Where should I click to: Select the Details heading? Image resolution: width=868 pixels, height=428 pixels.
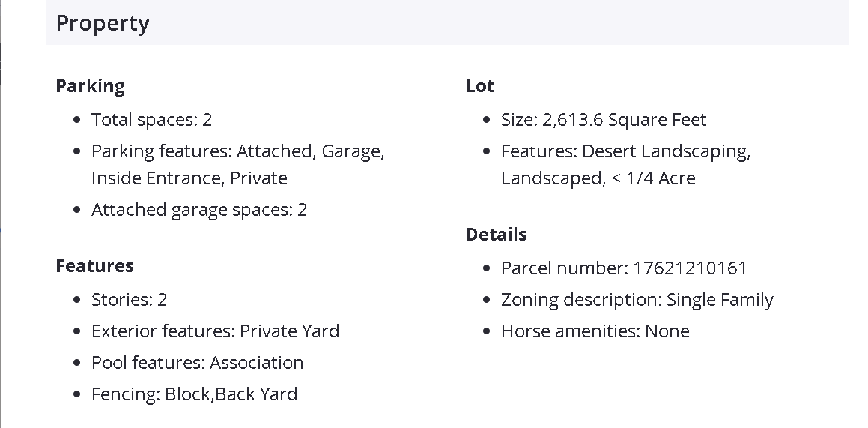tap(496, 235)
